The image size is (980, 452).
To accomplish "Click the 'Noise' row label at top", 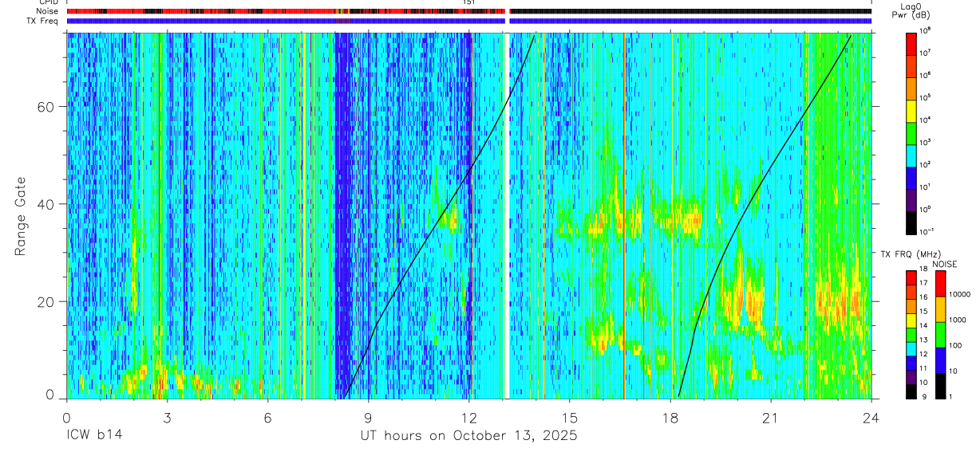I will [48, 11].
